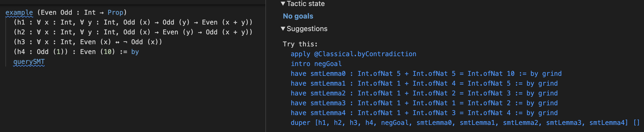This screenshot has width=644, height=132.
Task: Click the 'Prop' type in first line
Action: pyautogui.click(x=115, y=13)
